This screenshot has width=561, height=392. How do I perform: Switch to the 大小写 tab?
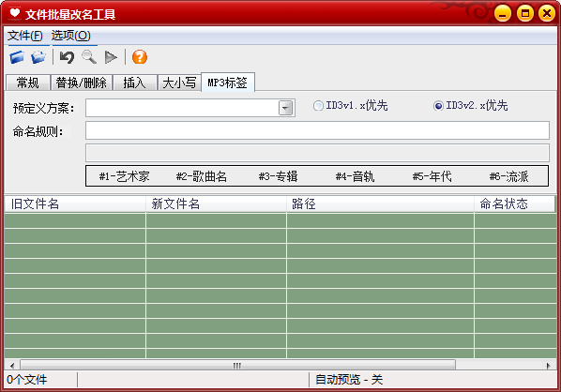pyautogui.click(x=179, y=83)
